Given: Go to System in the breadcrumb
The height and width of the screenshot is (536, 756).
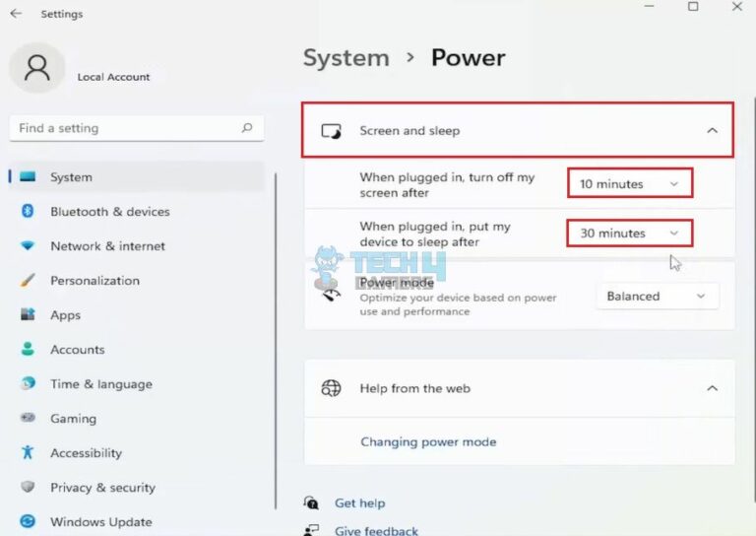Looking at the screenshot, I should 346,58.
